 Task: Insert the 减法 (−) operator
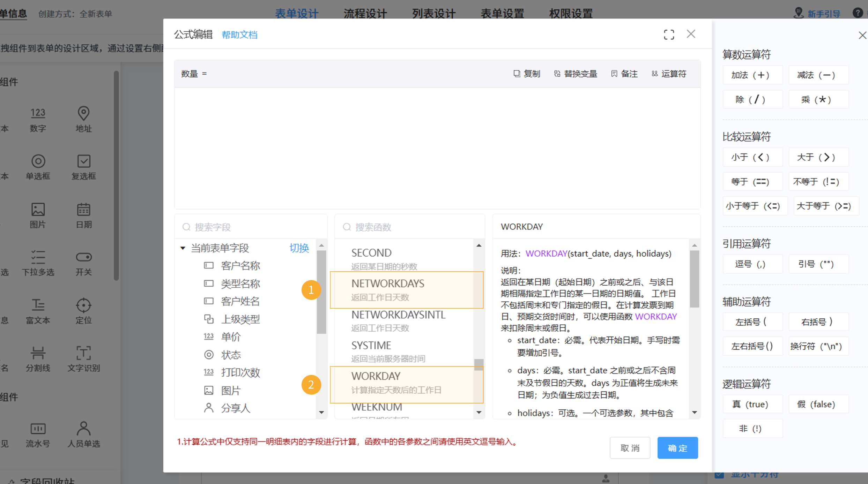click(x=818, y=75)
